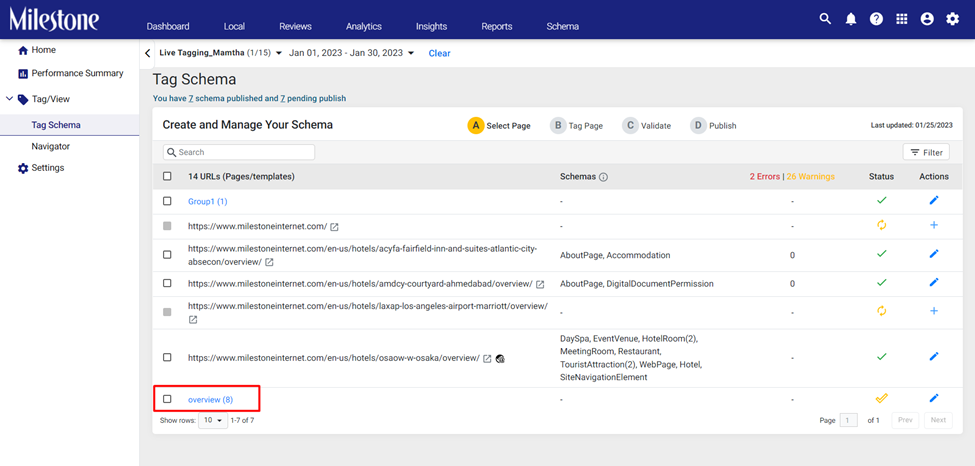Open the user account icon

(927, 19)
